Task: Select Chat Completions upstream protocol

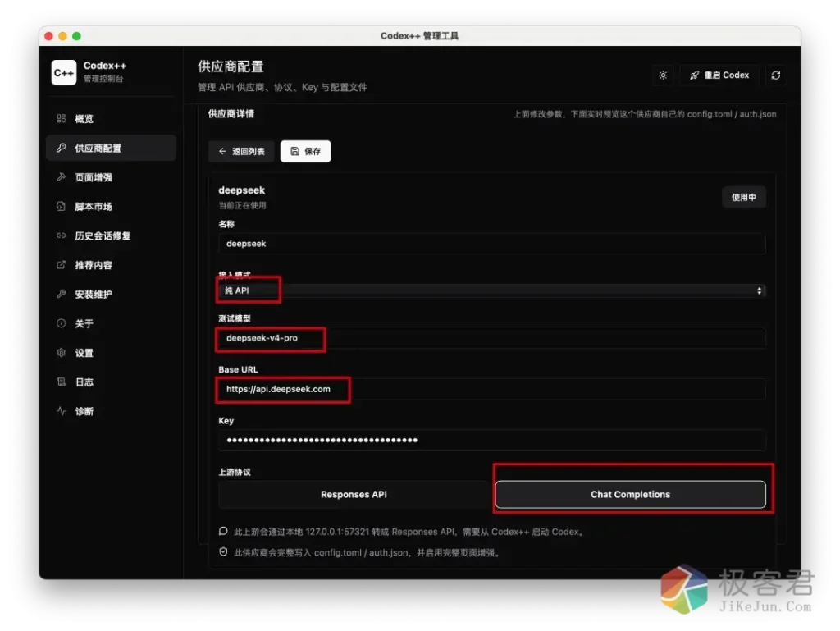Action: tap(631, 495)
